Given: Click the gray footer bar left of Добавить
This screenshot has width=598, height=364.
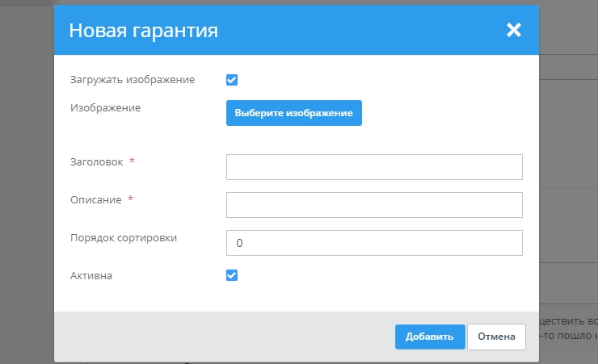Looking at the screenshot, I should [x=218, y=337].
